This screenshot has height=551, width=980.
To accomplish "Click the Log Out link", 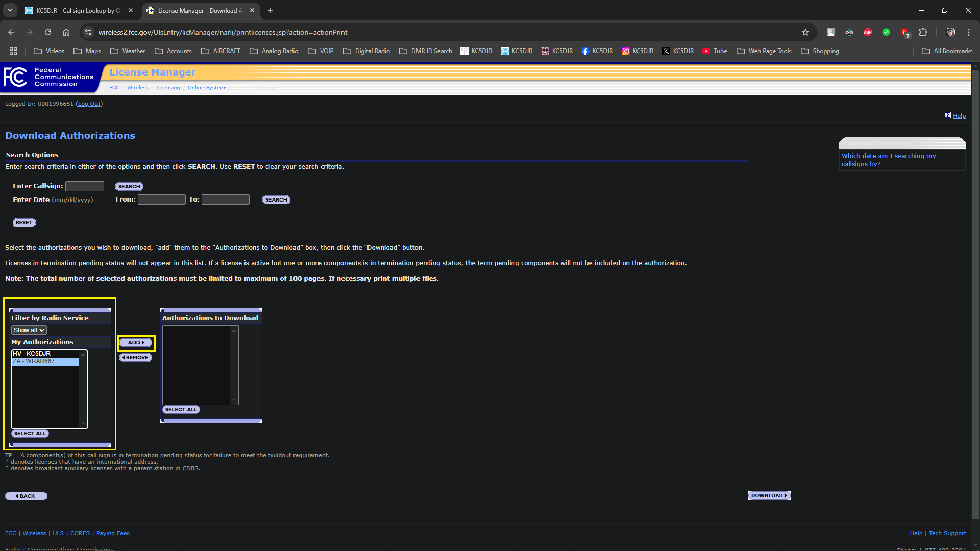I will 89,104.
